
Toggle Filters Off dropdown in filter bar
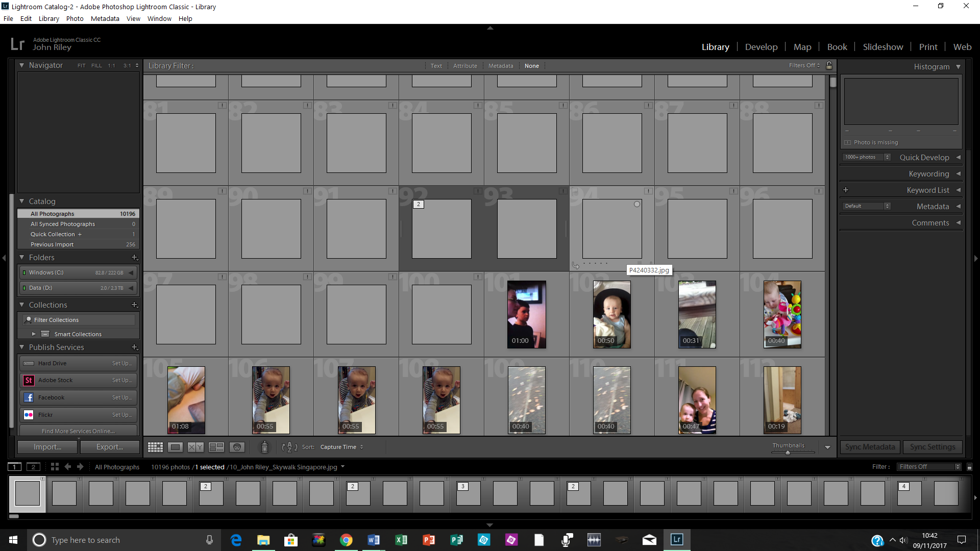pyautogui.click(x=803, y=65)
